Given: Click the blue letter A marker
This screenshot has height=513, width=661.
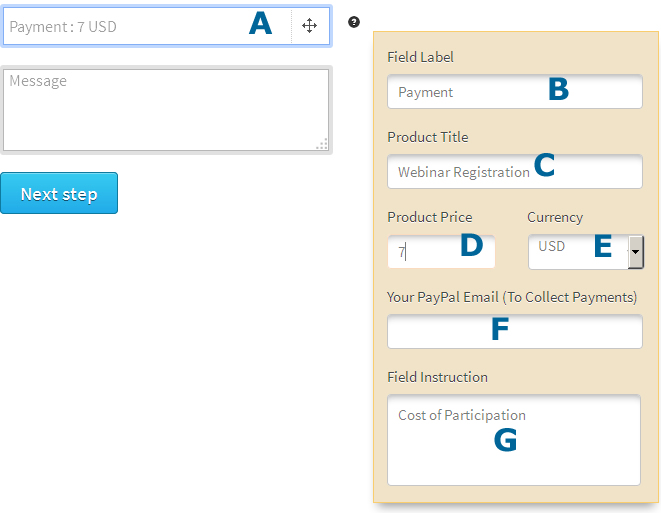Looking at the screenshot, I should coord(260,23).
